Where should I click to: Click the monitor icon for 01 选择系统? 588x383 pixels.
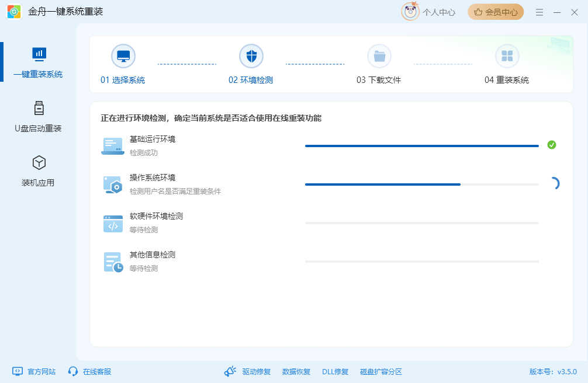[x=124, y=55]
